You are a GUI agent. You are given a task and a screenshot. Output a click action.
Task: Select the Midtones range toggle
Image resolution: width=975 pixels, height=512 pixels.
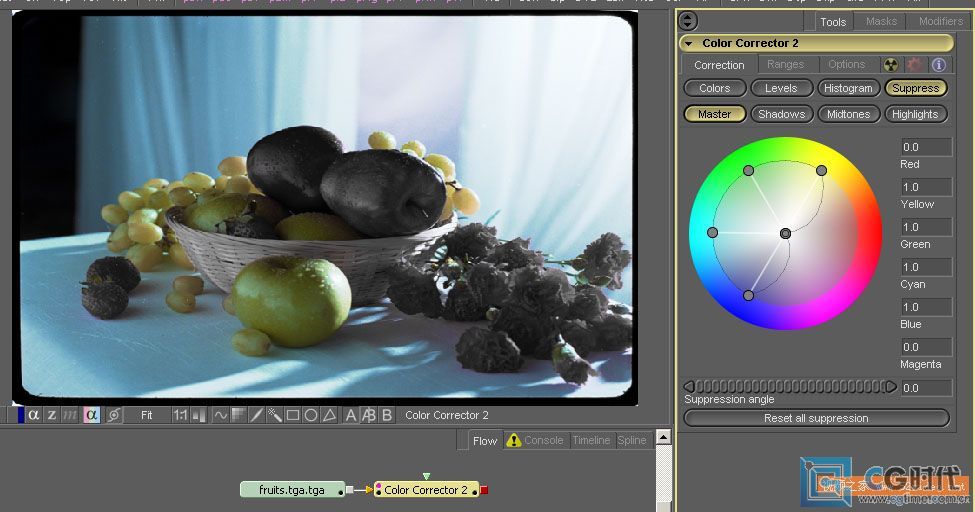coord(848,114)
